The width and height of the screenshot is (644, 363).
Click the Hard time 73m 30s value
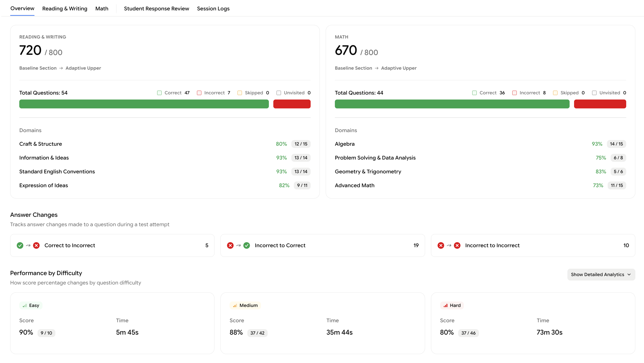pos(549,333)
